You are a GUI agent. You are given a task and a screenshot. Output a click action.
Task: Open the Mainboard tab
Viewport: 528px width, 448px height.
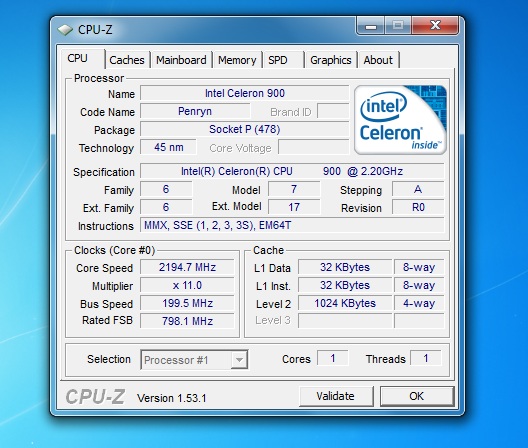point(181,60)
